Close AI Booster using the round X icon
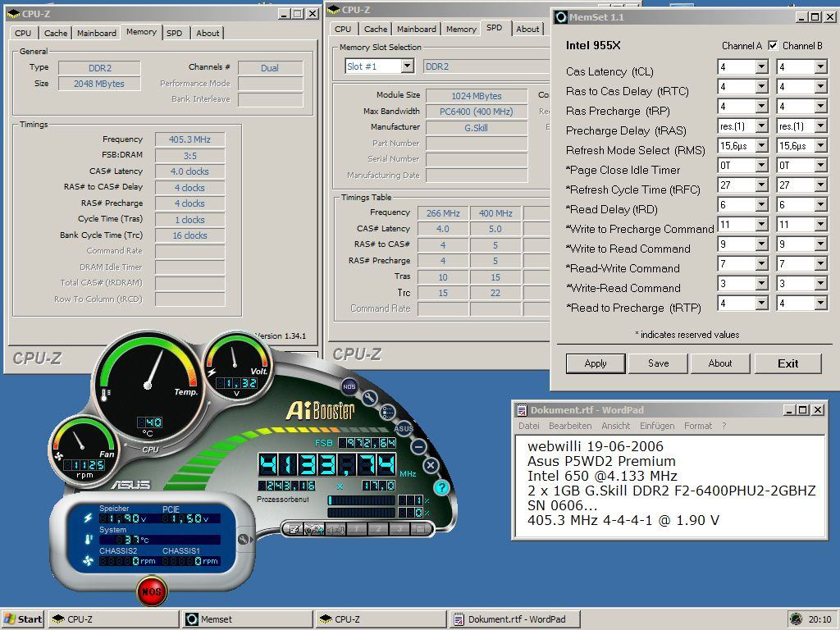 click(431, 465)
